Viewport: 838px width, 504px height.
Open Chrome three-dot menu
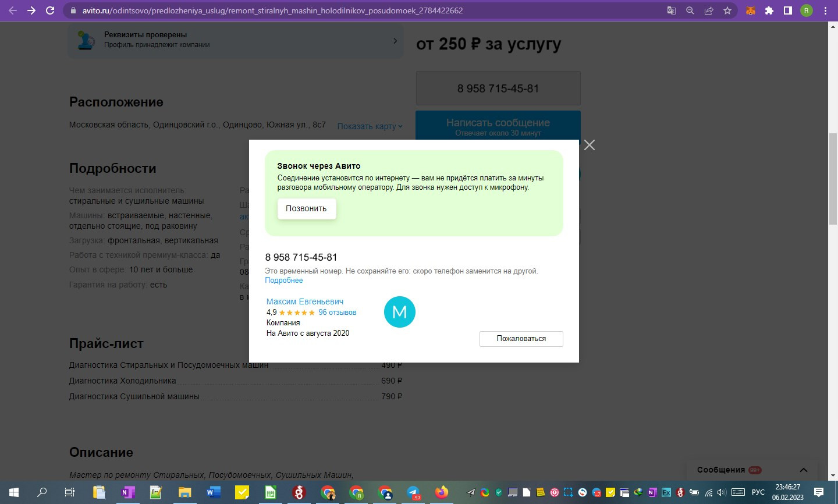[x=825, y=10]
